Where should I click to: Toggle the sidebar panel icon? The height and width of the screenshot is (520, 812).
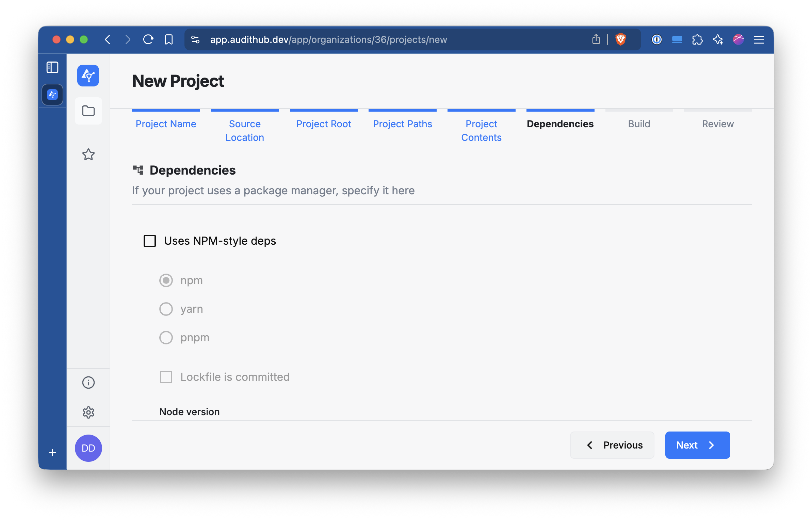pos(52,67)
